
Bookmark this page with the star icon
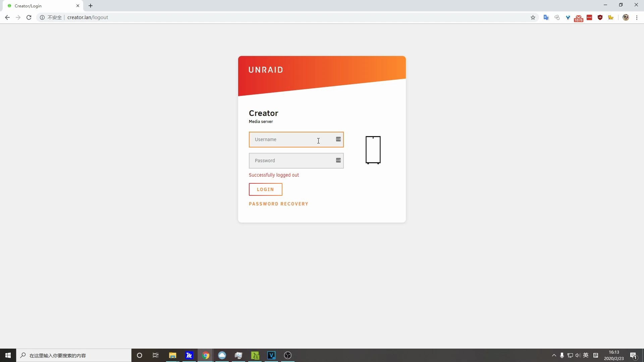coord(533,17)
